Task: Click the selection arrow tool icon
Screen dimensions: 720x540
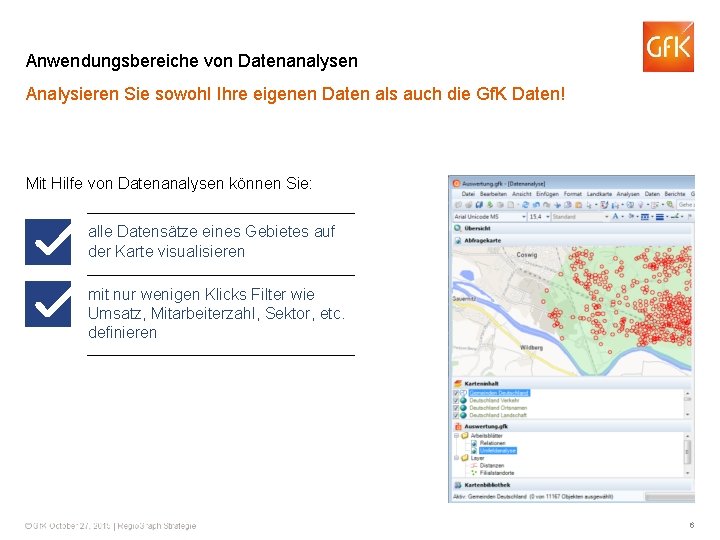Action: (x=589, y=205)
